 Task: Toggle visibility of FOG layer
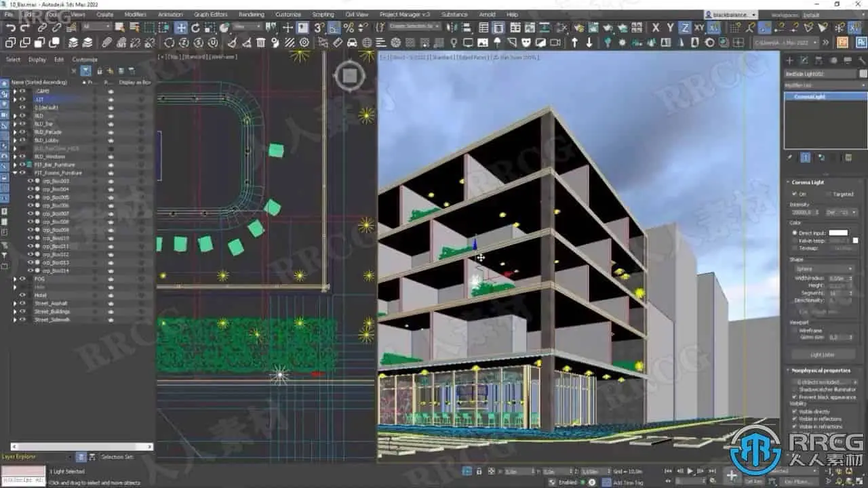(x=22, y=279)
